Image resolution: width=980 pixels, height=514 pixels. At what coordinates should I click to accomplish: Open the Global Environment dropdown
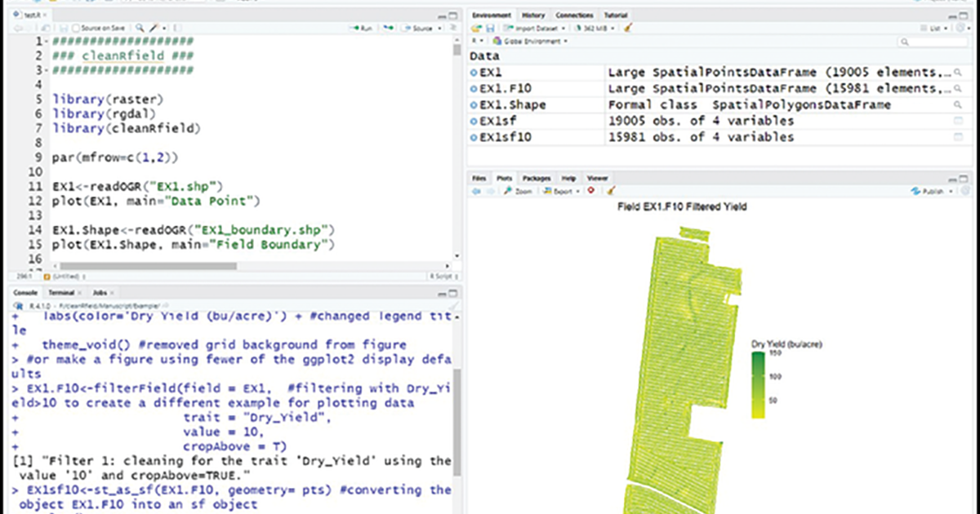point(529,41)
